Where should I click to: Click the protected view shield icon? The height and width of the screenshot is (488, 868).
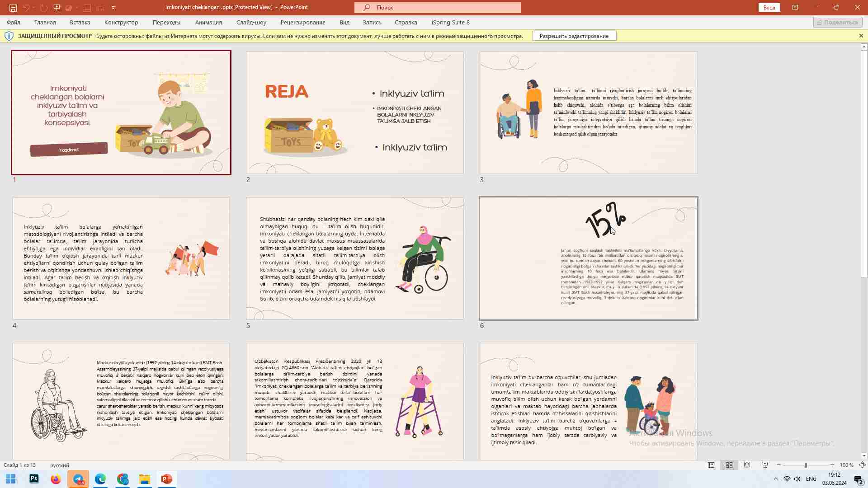(x=9, y=36)
